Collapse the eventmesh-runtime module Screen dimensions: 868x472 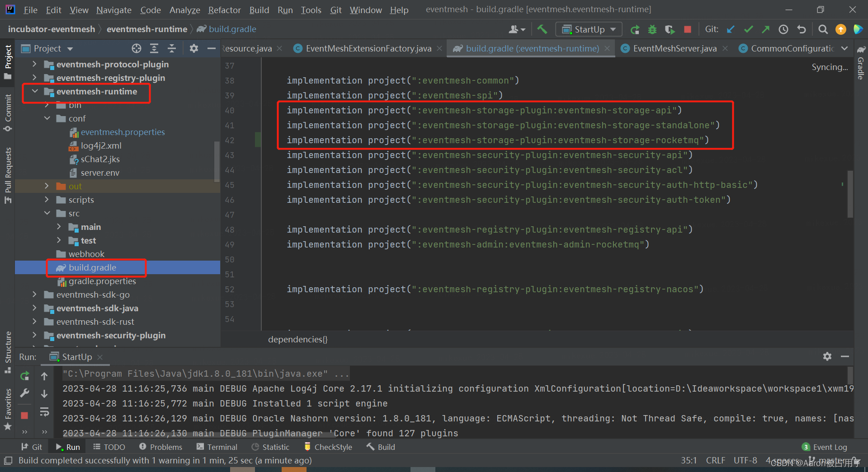click(x=34, y=91)
